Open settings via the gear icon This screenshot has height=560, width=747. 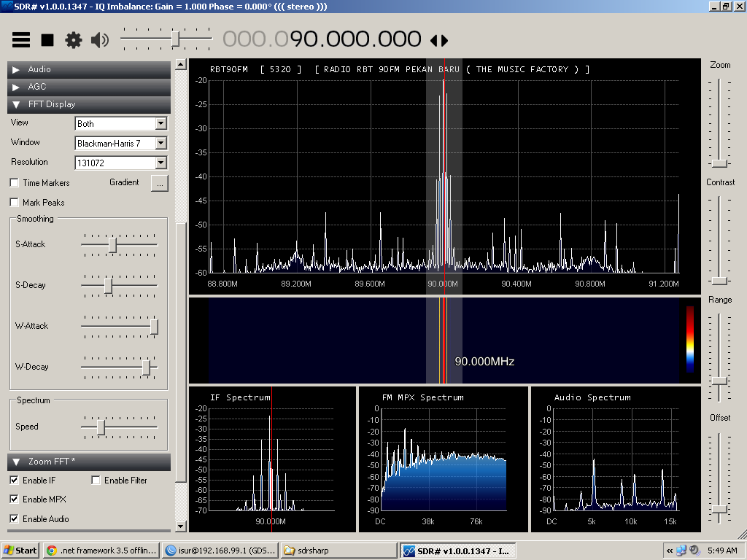(x=74, y=40)
